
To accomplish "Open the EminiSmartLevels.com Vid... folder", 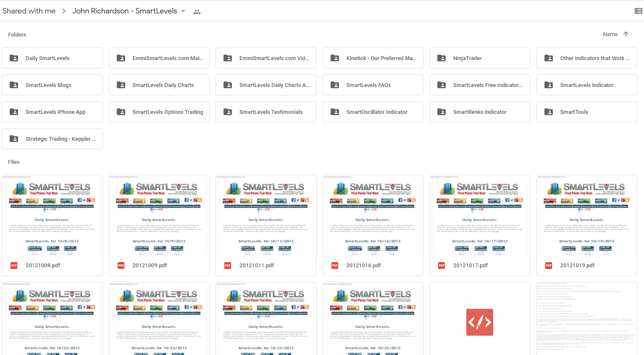I will click(x=266, y=58).
